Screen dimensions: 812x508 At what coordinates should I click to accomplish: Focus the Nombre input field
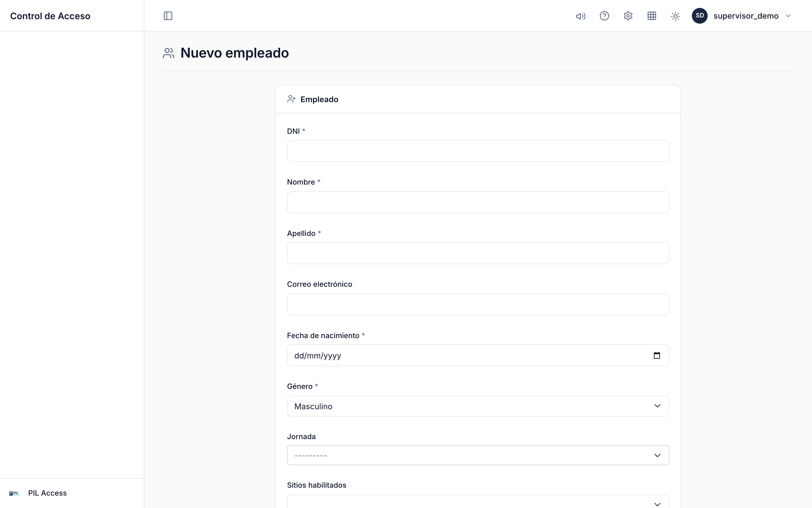(x=478, y=202)
